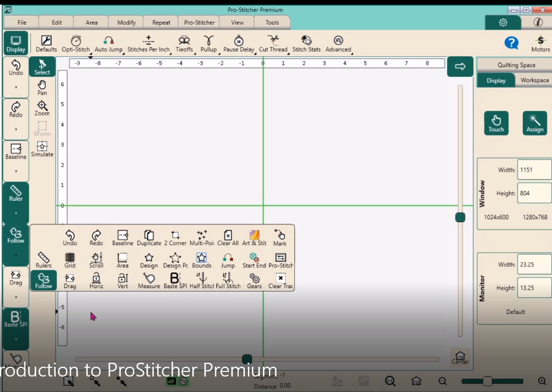Viewport: 552px width, 392px height.
Task: Choose the Pullup ribbon tool
Action: pos(208,44)
